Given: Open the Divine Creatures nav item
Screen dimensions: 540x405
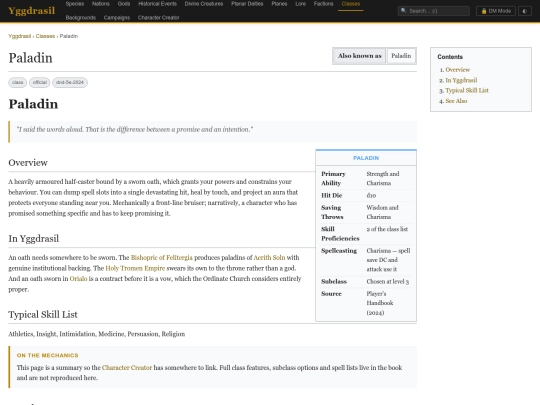Looking at the screenshot, I should pyautogui.click(x=204, y=4).
